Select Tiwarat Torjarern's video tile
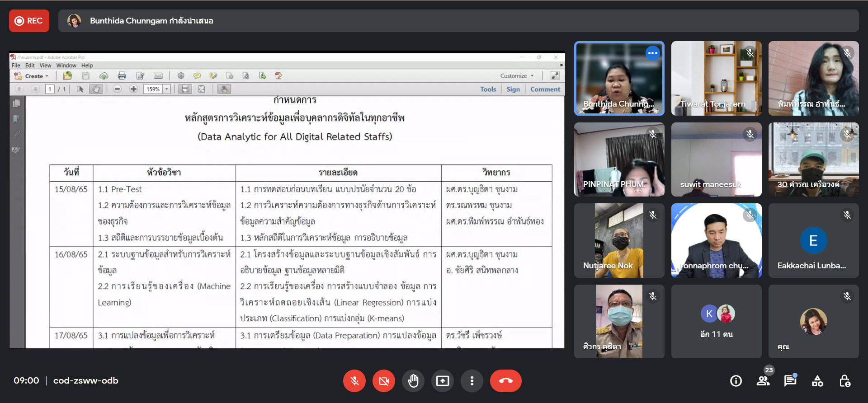868x403 pixels. [x=717, y=78]
